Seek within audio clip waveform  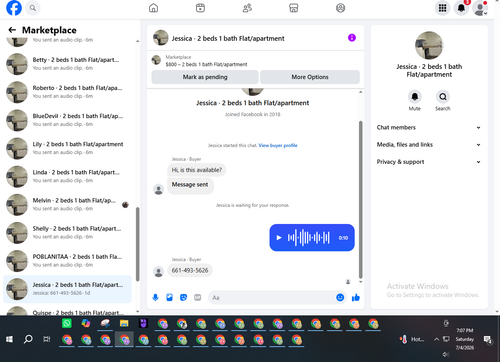coord(309,238)
